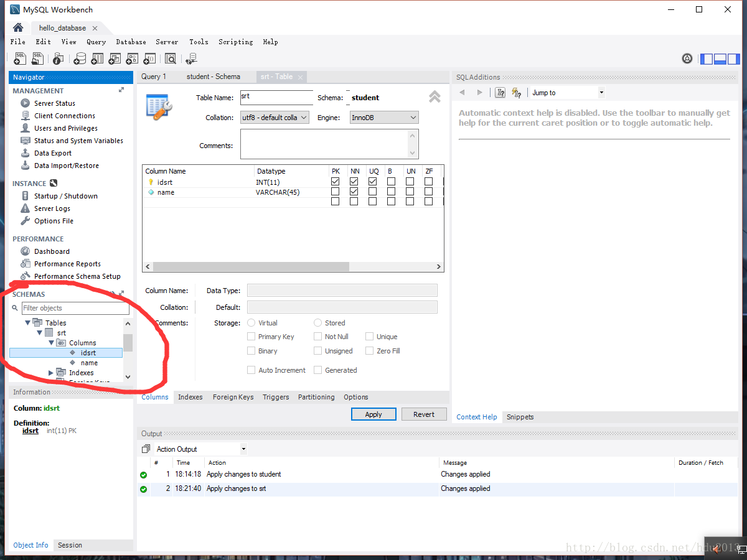Create a new SQL tab icon
Image resolution: width=747 pixels, height=560 pixels.
(20, 58)
